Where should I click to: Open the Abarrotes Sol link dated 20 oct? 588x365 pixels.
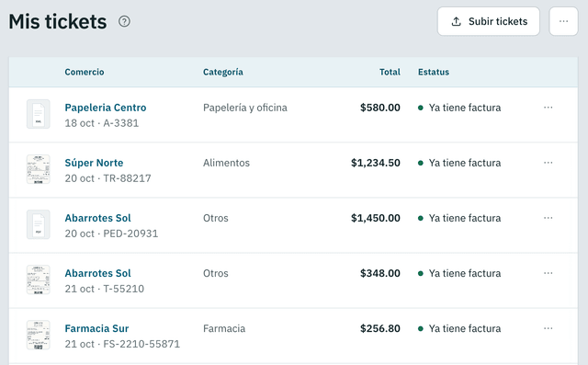pos(97,218)
